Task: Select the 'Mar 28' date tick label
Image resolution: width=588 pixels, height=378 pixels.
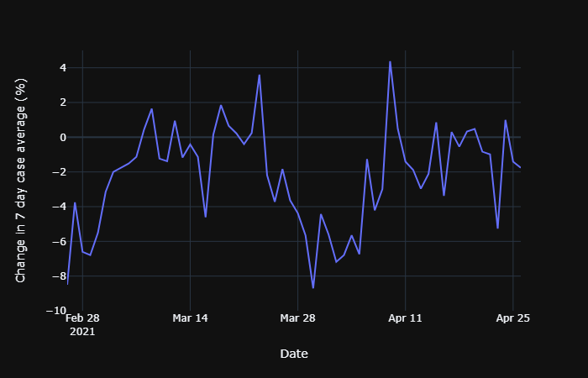Action: 298,318
